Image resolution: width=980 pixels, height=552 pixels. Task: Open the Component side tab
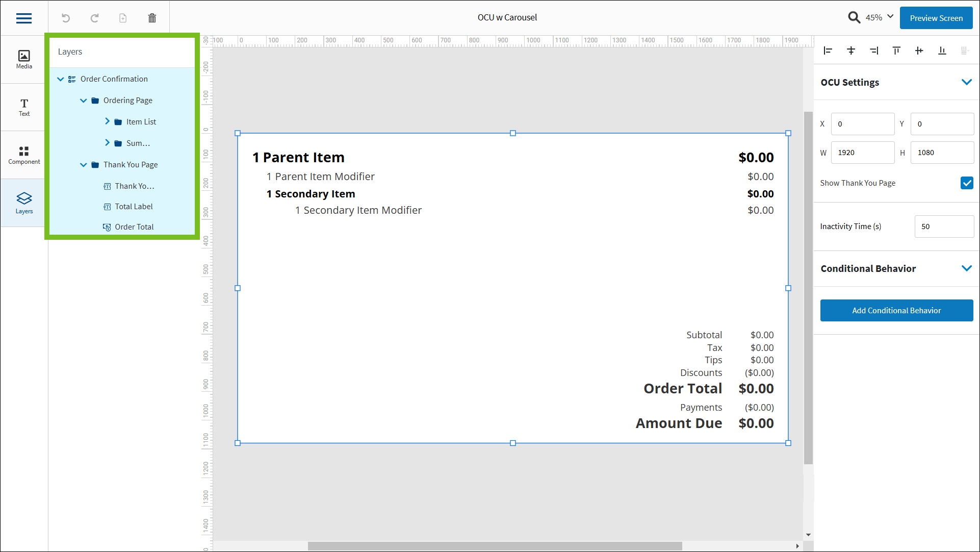click(24, 155)
